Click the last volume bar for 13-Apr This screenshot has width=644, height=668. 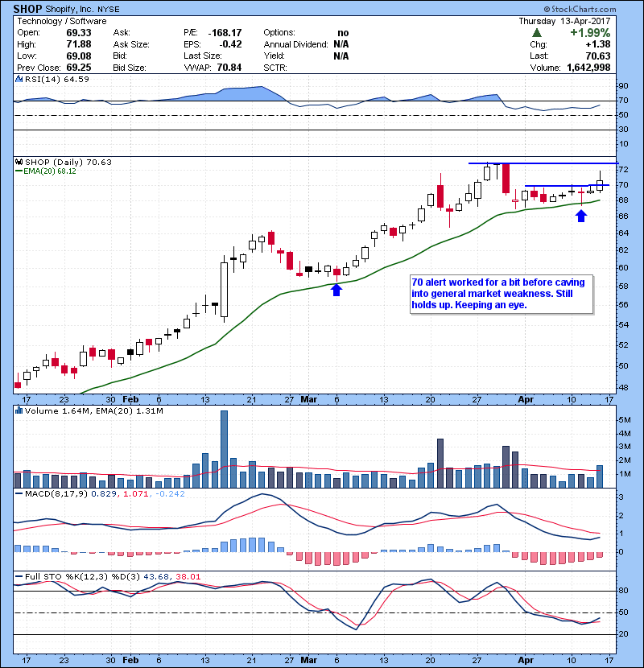(600, 476)
